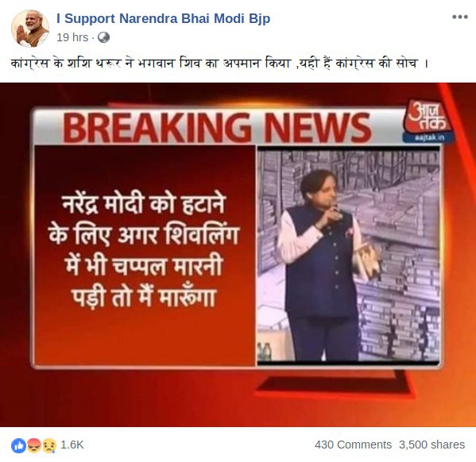Click the Sad reaction icon
Screen dimensions: 476x462
click(49, 445)
